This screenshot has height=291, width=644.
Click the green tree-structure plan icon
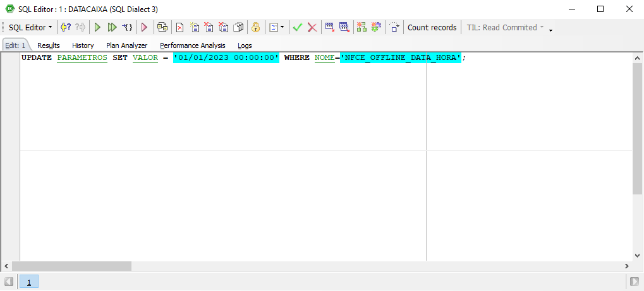361,27
